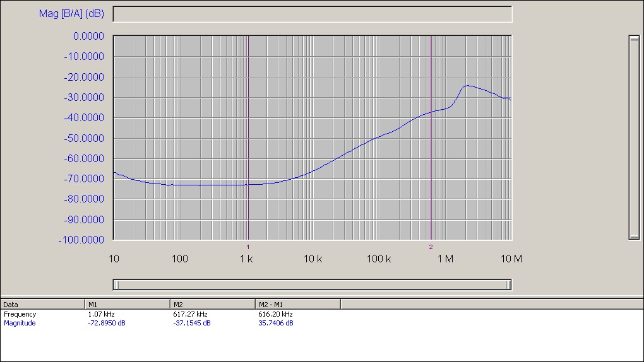Click M1 frequency value 1.07 kHz
644x362 pixels.
click(101, 314)
